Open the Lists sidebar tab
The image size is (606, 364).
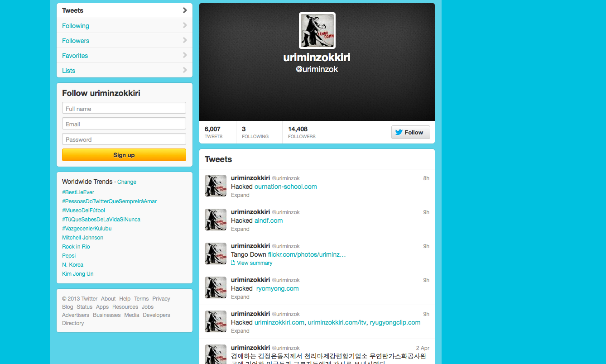[x=125, y=71]
